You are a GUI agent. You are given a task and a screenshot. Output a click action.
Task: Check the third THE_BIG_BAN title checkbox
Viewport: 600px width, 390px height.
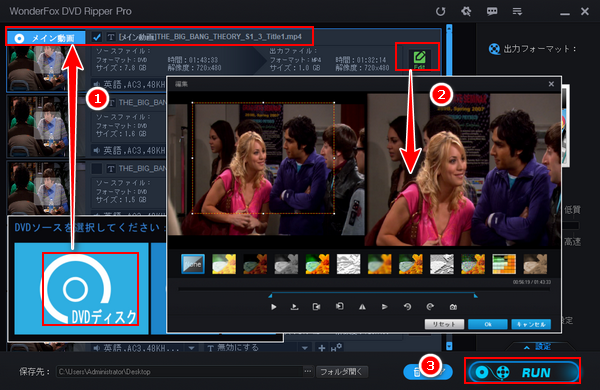point(97,168)
